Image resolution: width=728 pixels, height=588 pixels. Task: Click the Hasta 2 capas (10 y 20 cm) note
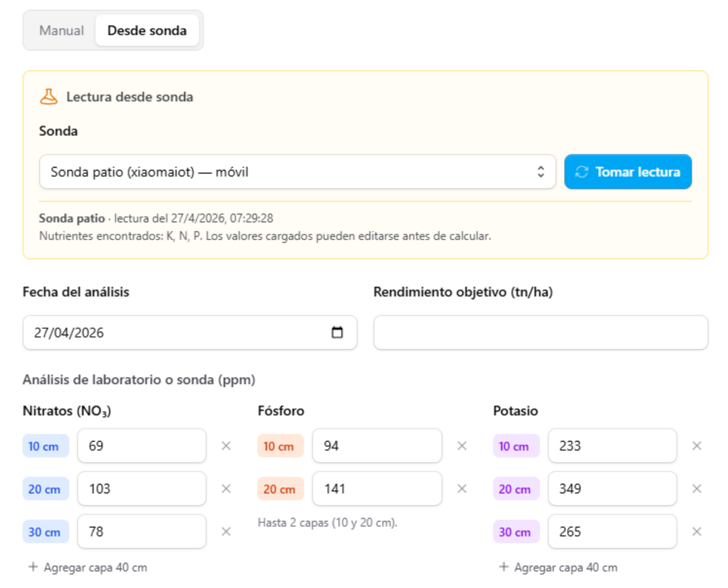327,522
